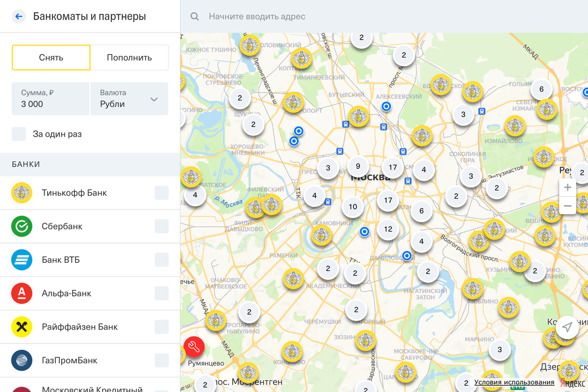Select Tinkoff ATM pin near Люблино

473,289
